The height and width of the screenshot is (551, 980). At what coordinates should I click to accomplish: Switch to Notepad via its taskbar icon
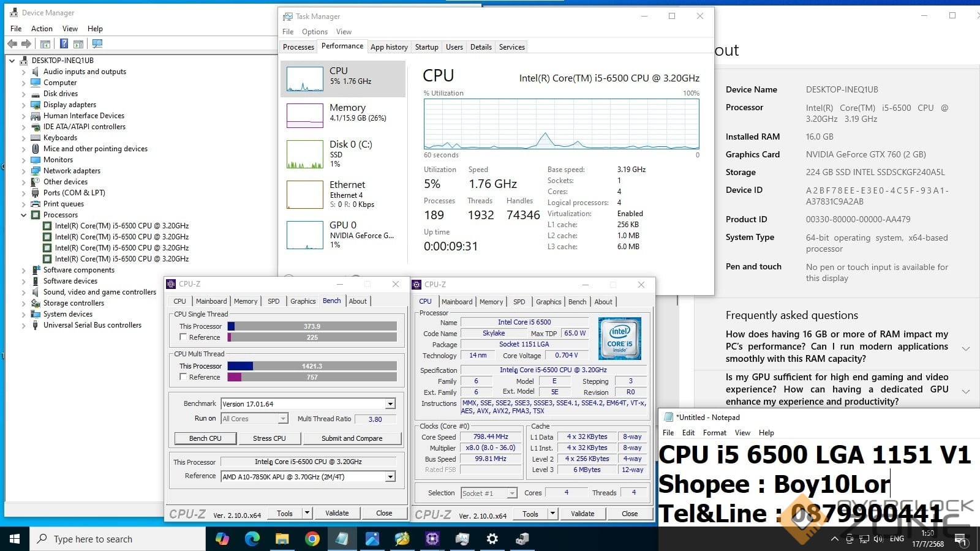342,539
